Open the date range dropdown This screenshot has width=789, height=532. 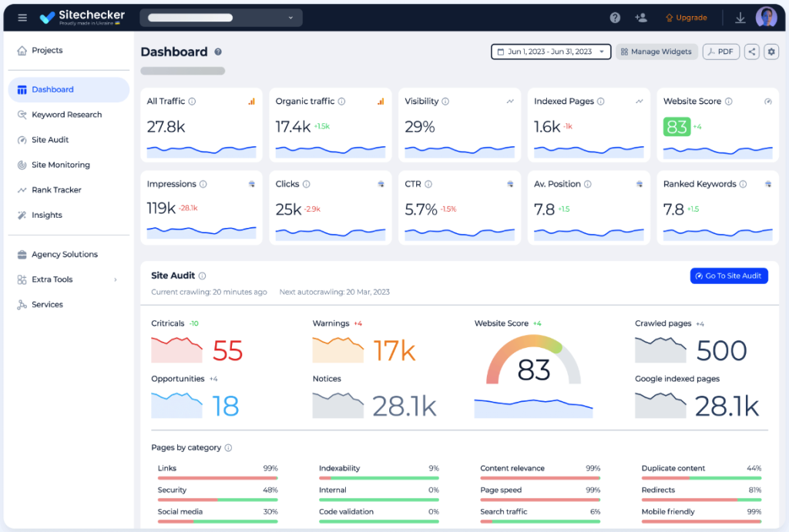tap(551, 52)
